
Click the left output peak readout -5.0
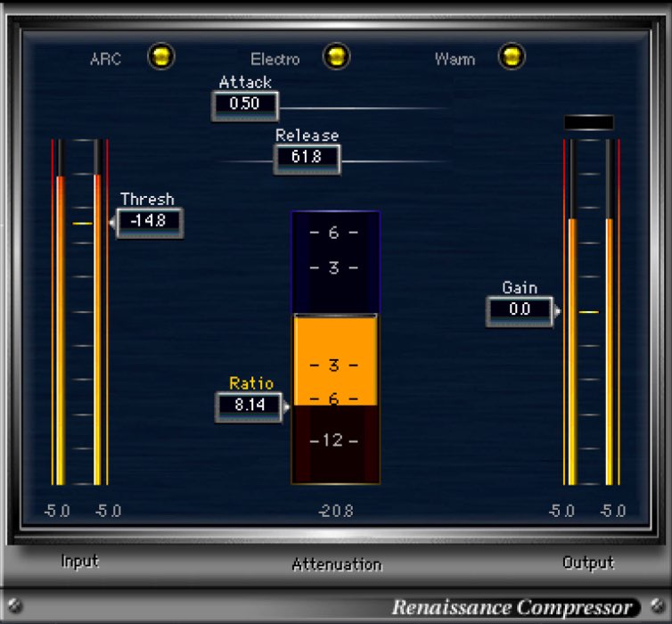(561, 511)
